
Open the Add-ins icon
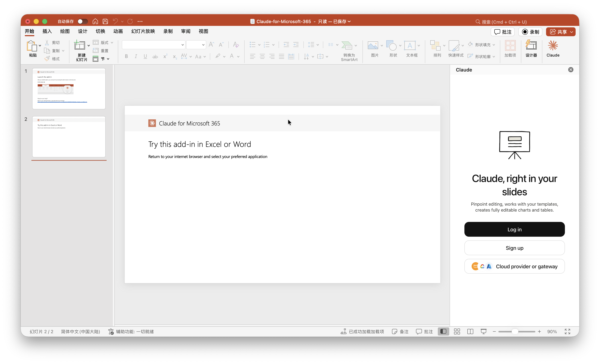pyautogui.click(x=510, y=46)
